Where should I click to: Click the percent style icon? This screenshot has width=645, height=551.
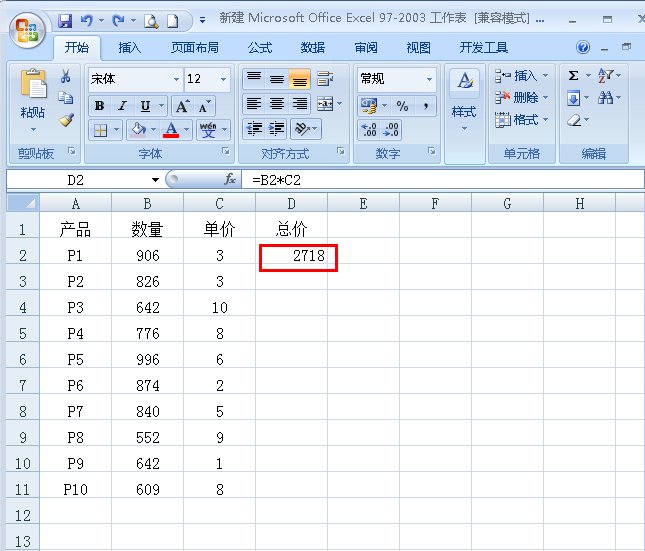(x=402, y=105)
